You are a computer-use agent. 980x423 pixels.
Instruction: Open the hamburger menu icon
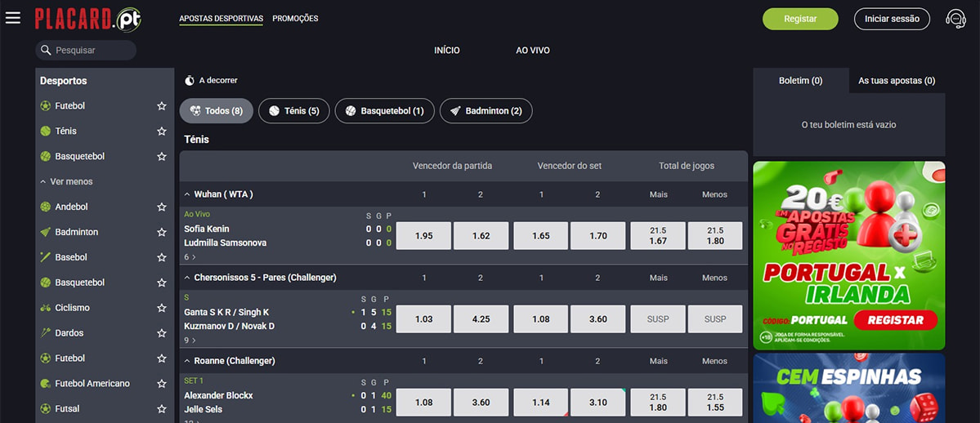coord(13,18)
